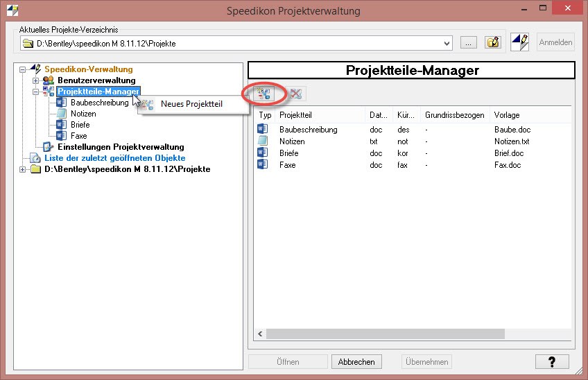This screenshot has width=588, height=380.
Task: Click the project directory path field
Action: pyautogui.click(x=236, y=44)
